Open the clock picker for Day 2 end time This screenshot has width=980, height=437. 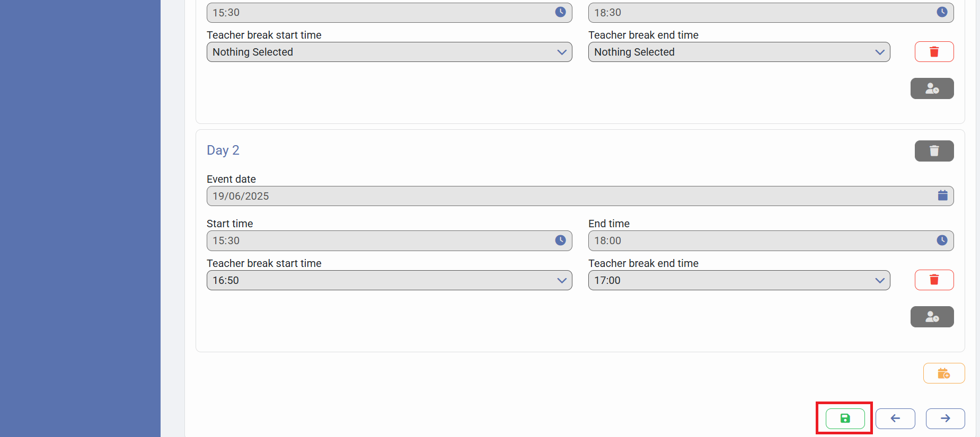942,240
